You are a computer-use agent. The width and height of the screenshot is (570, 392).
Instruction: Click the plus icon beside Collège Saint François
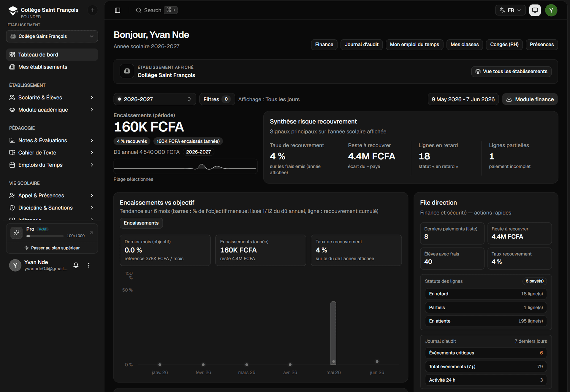(93, 10)
